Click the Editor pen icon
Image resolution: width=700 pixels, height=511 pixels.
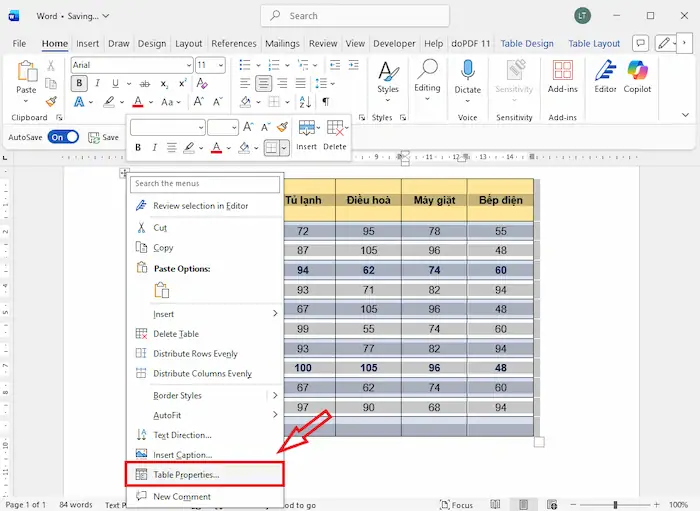pos(605,71)
